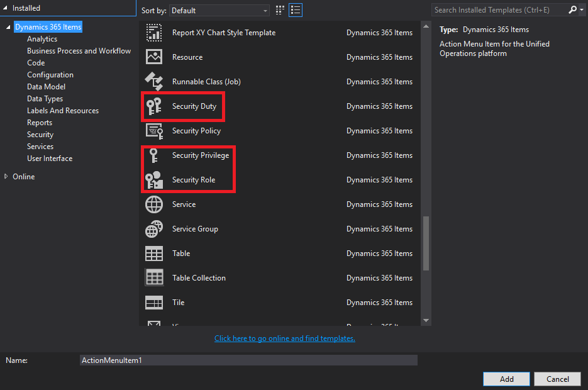
Task: Select the Table grid icon
Action: [x=153, y=253]
